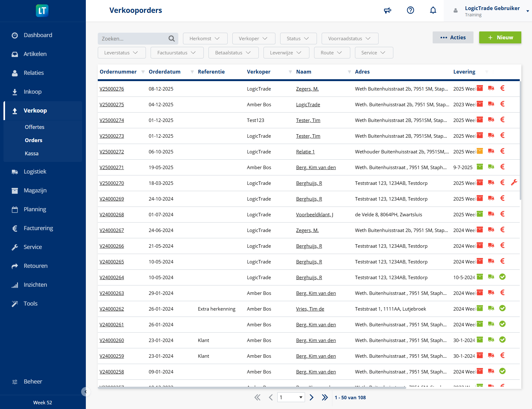This screenshot has width=532, height=409.
Task: Open the Voorraadstatus filter dropdown
Action: [350, 38]
